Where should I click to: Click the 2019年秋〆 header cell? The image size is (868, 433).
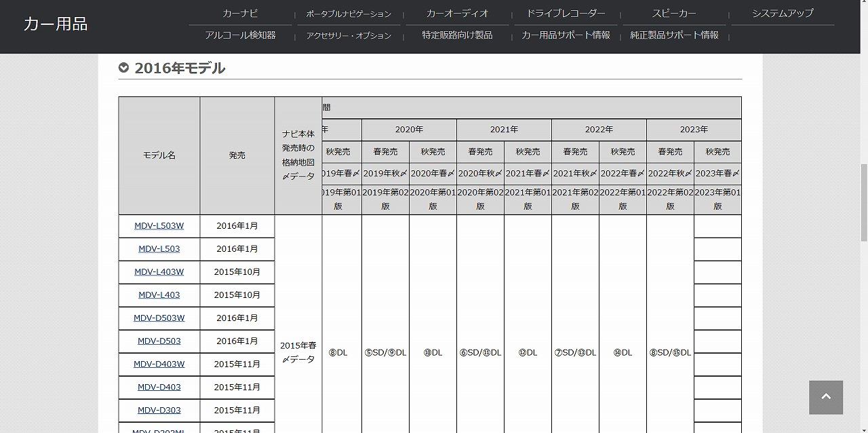tap(385, 174)
